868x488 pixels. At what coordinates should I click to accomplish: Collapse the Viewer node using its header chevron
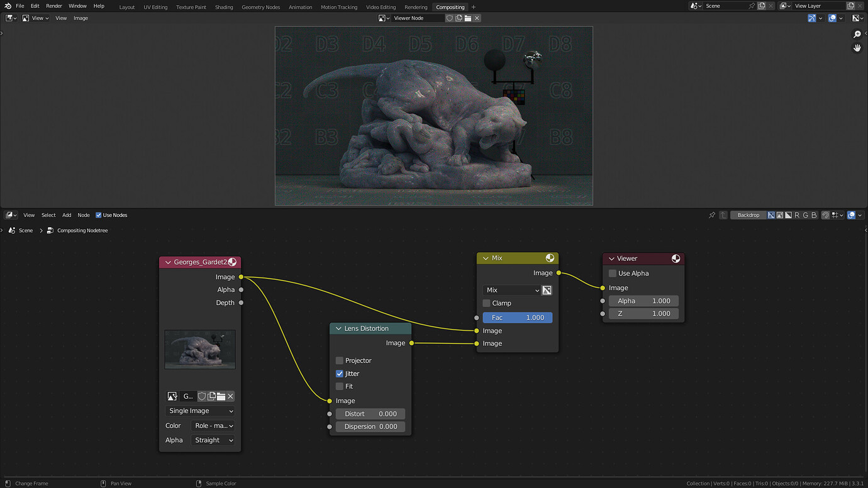point(611,258)
